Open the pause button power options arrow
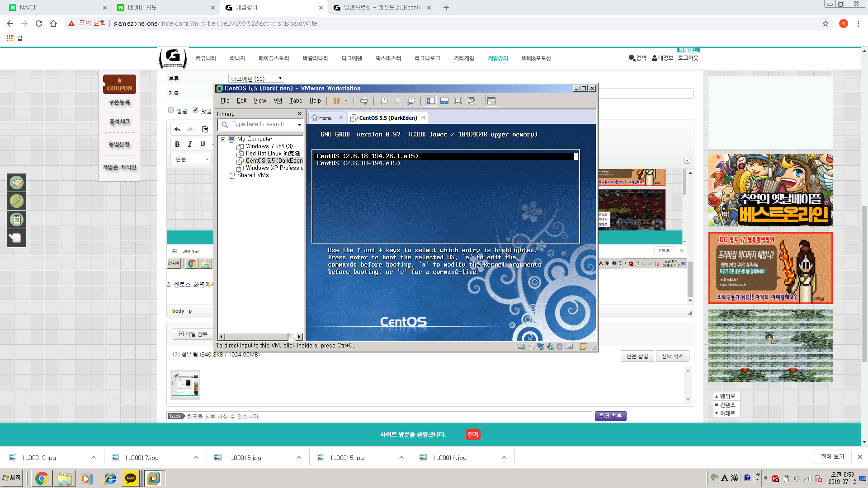 tap(346, 101)
